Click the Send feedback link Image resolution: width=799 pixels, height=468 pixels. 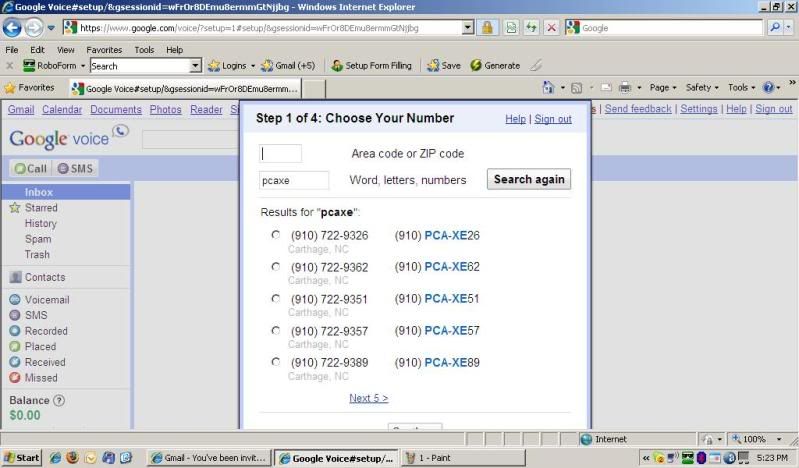(638, 109)
